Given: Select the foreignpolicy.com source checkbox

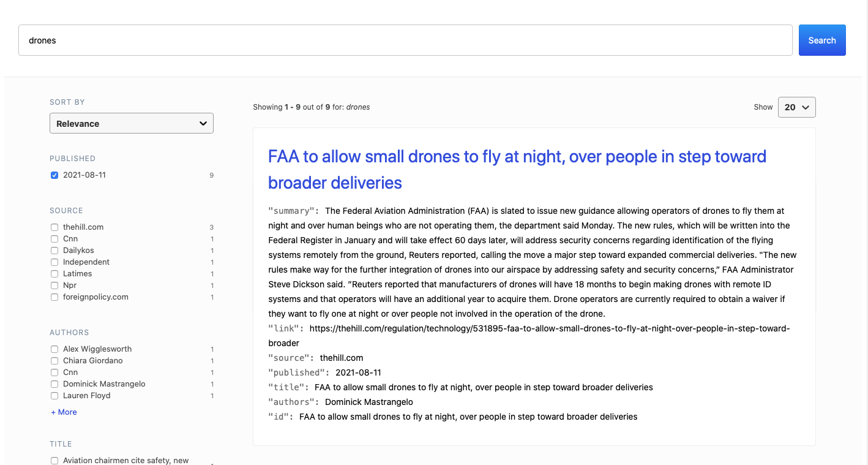Looking at the screenshot, I should pos(54,297).
